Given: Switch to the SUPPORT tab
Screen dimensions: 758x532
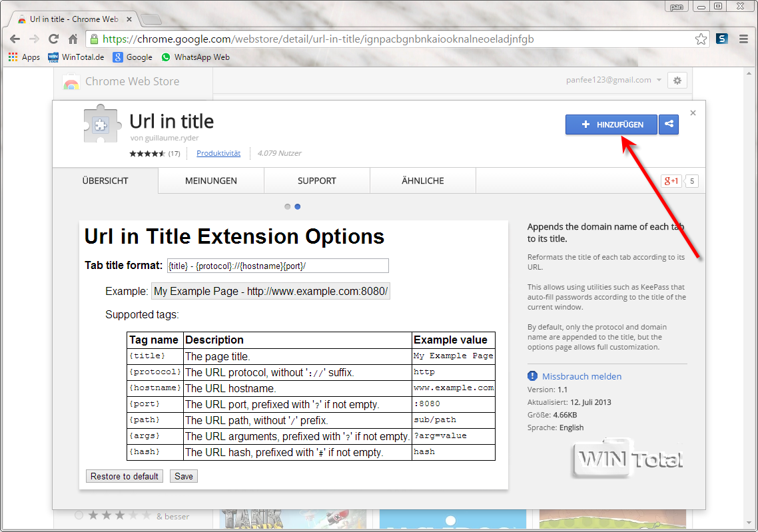Looking at the screenshot, I should point(317,180).
